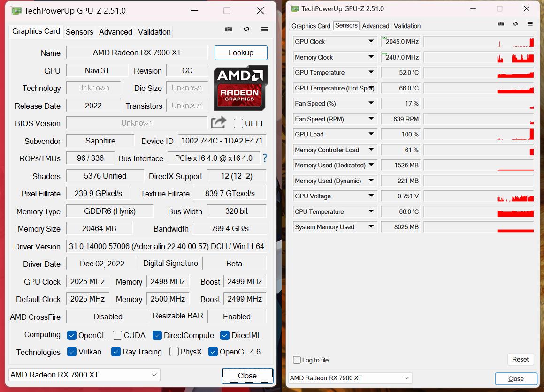544x392 pixels.
Task: Select the Graphics Card tab in the left window
Action: click(x=36, y=31)
